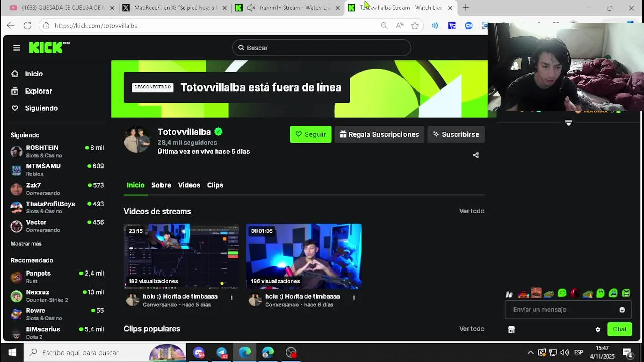Open ROSHTEIN channel in Siguiendo list

coord(57,151)
